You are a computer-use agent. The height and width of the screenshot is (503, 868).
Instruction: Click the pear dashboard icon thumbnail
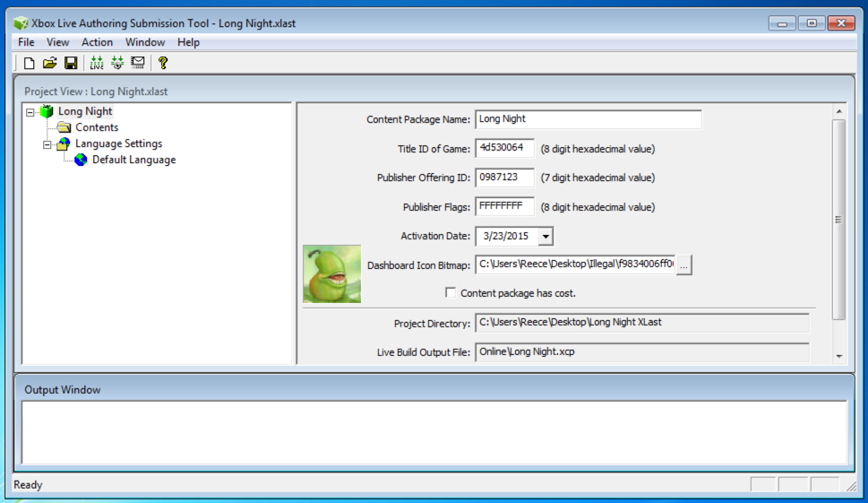coord(332,273)
